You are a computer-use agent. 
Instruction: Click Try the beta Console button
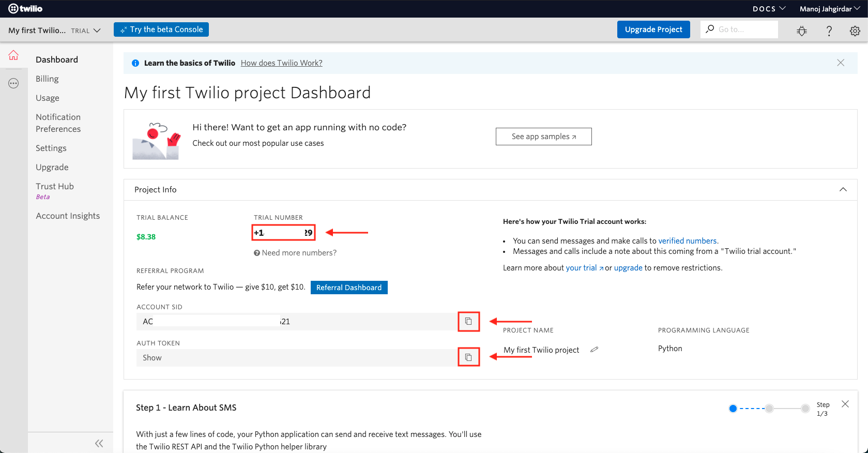(161, 29)
